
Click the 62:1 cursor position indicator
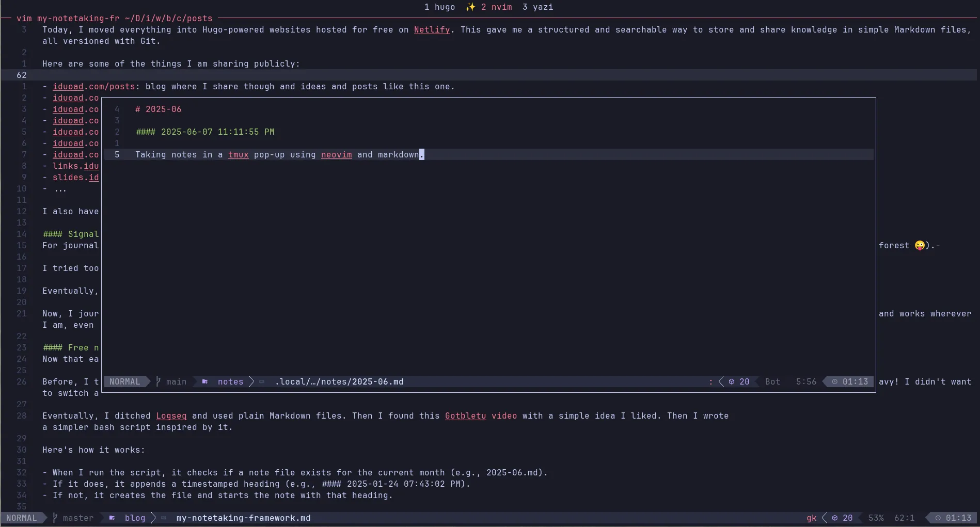pyautogui.click(x=904, y=518)
